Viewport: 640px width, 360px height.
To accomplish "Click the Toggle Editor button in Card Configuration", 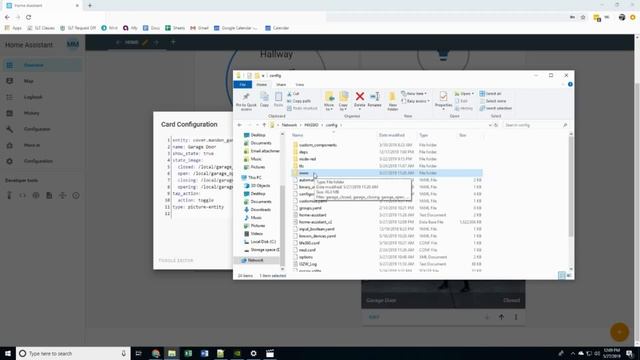I will pos(176,260).
